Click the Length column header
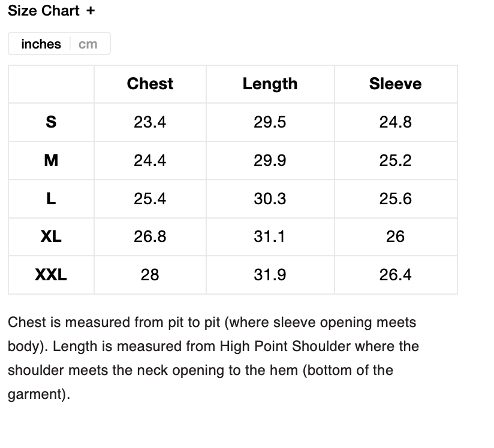The height and width of the screenshot is (448, 494). 270,84
